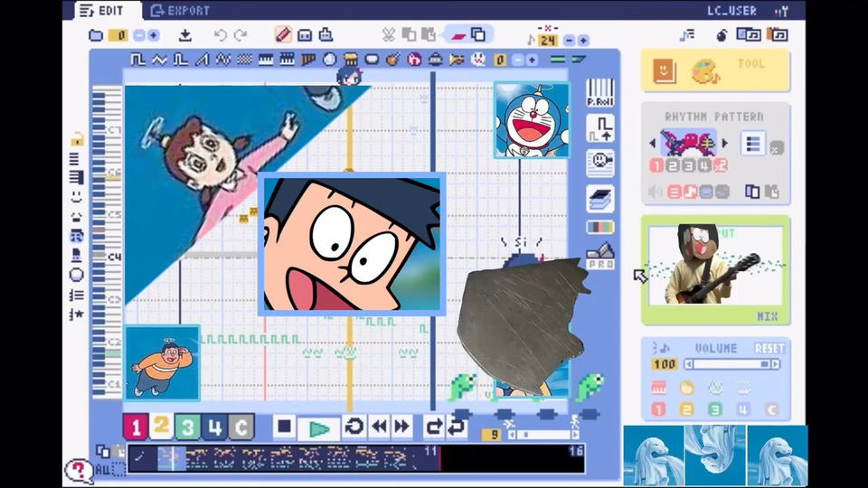Viewport: 868px width, 488px height.
Task: Click the color palette strip button
Action: tap(600, 227)
